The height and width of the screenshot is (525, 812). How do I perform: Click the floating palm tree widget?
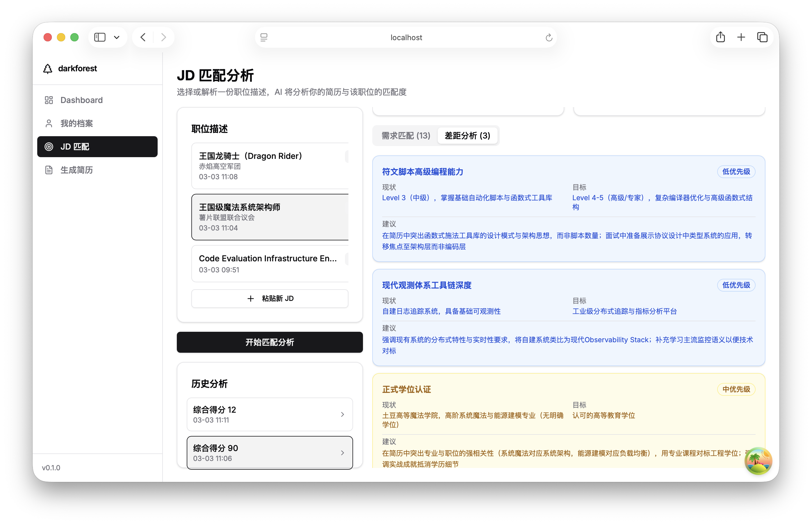tap(758, 461)
